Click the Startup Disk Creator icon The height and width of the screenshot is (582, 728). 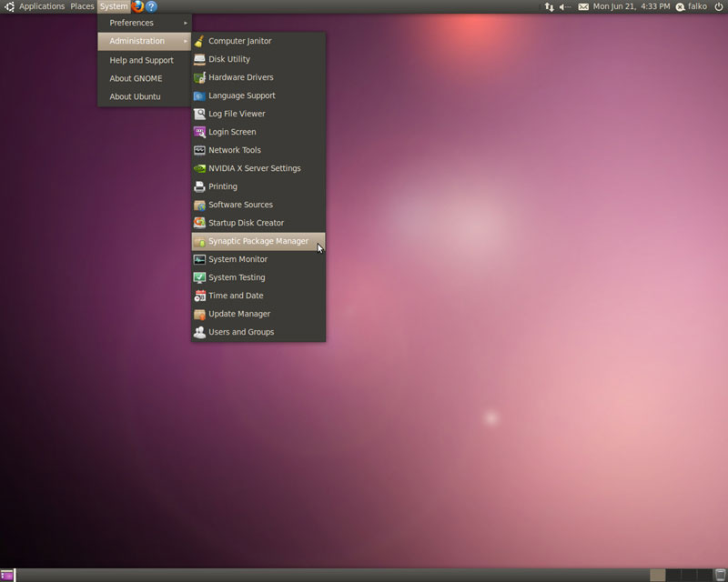coord(199,223)
